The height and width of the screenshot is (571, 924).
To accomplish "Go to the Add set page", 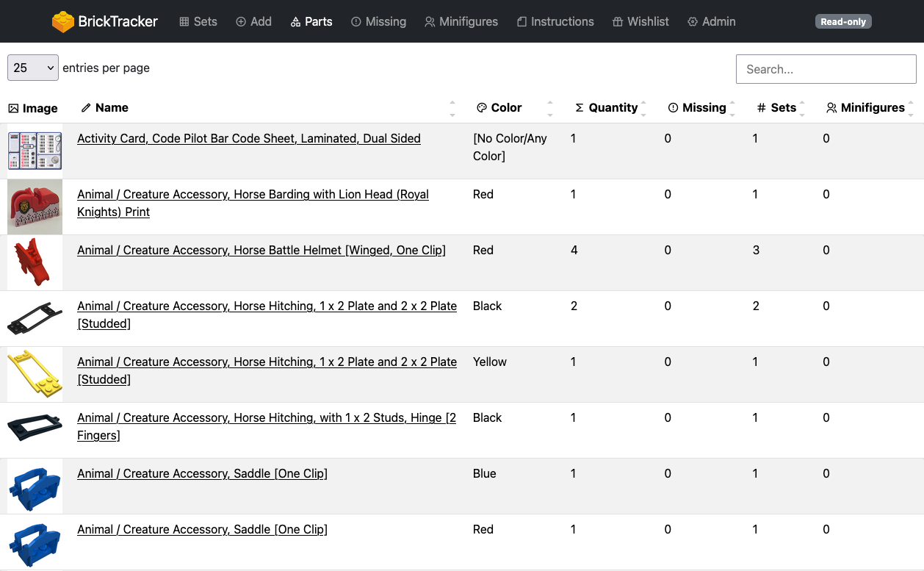I will pyautogui.click(x=253, y=21).
